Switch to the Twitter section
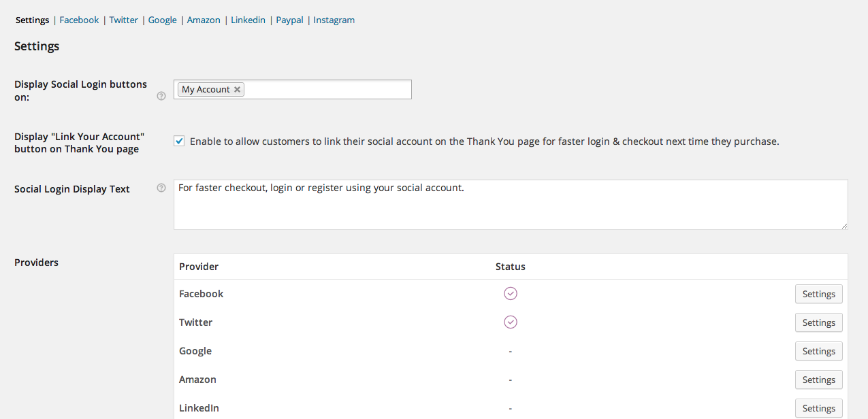868x419 pixels. (124, 20)
